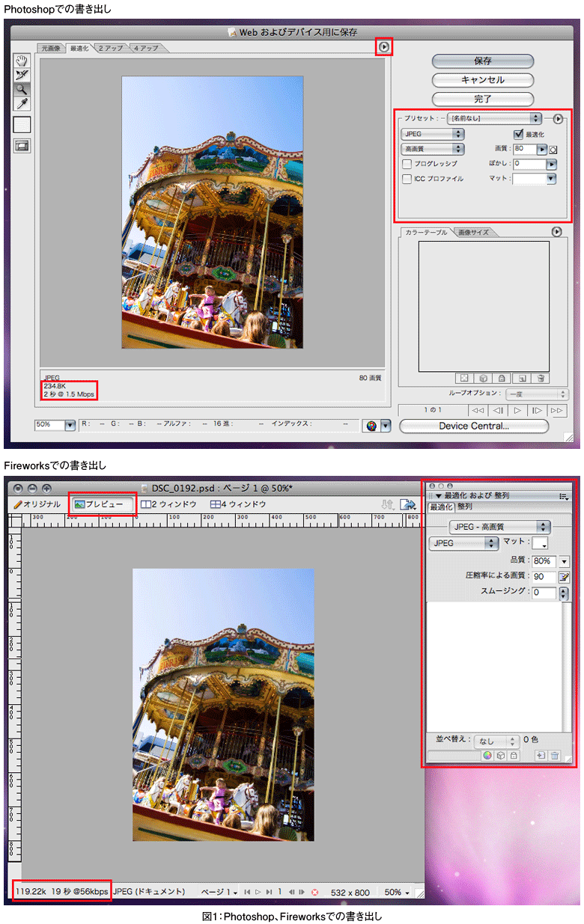This screenshot has width=584, height=924.
Task: Open the ぼかし slider arrow
Action: (552, 164)
